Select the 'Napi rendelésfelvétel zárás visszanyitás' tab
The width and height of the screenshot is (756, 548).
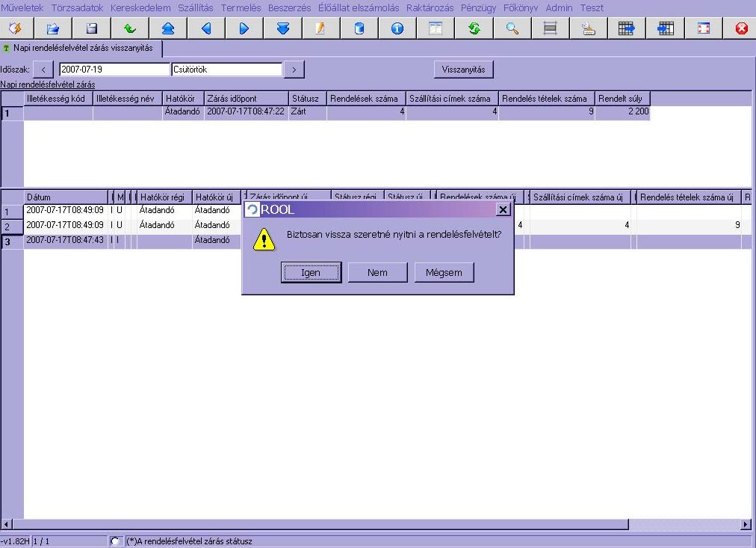[82, 48]
